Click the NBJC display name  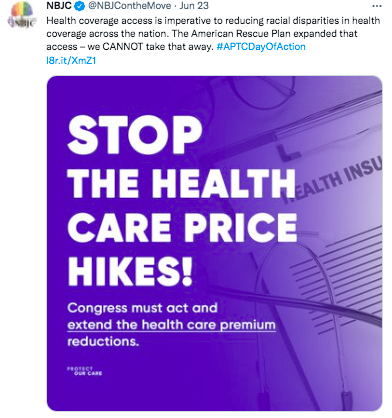click(x=59, y=6)
